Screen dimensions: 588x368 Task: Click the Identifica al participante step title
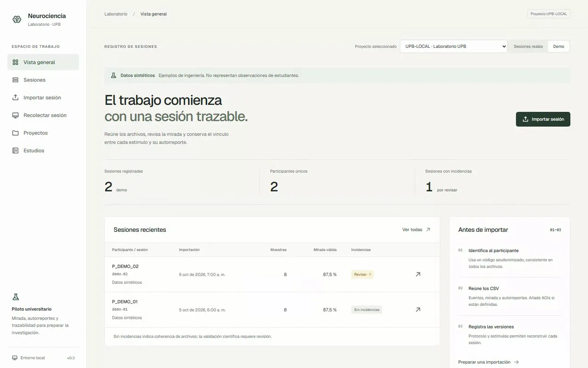pyautogui.click(x=493, y=251)
